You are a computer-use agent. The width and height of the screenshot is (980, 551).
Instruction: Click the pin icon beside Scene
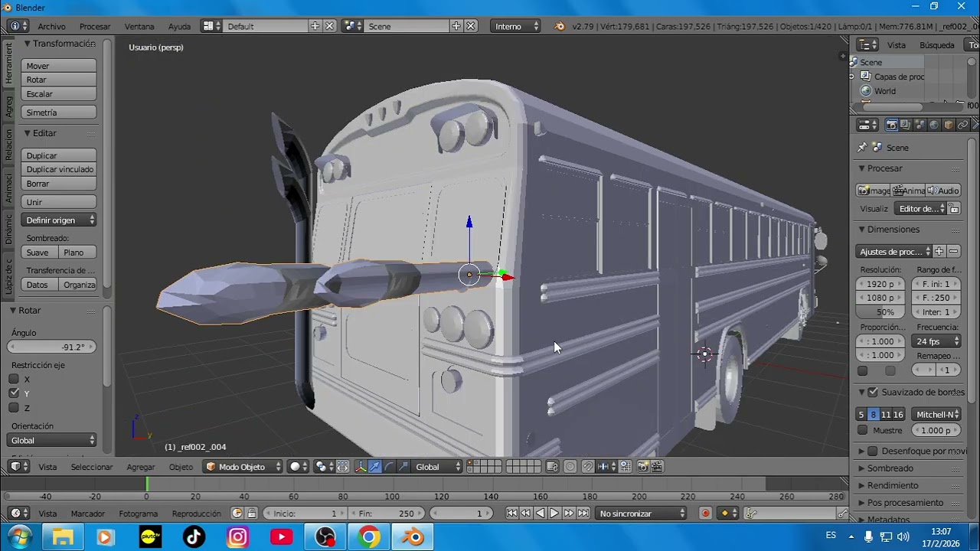pyautogui.click(x=863, y=147)
